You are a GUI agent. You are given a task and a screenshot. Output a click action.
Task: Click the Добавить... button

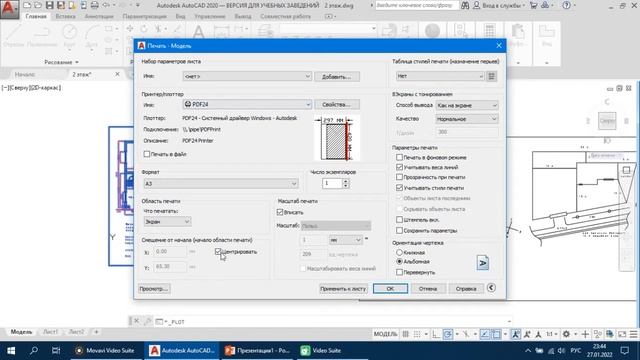pyautogui.click(x=337, y=76)
